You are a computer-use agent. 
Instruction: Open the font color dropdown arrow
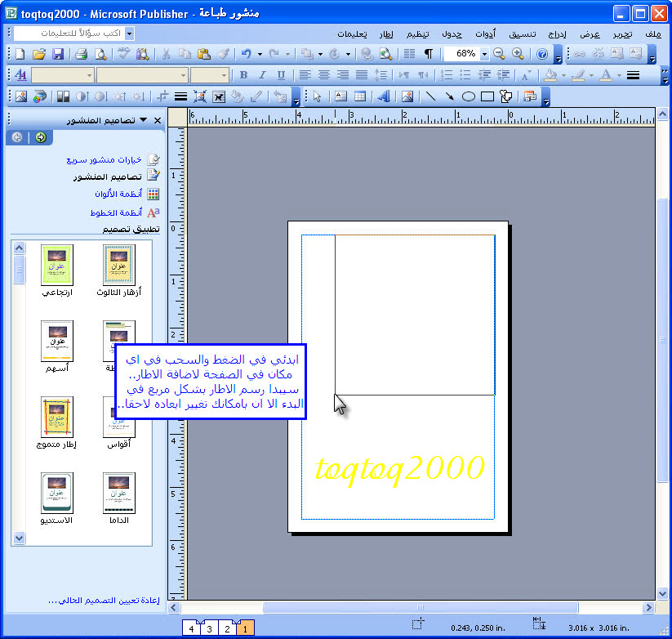(x=619, y=75)
